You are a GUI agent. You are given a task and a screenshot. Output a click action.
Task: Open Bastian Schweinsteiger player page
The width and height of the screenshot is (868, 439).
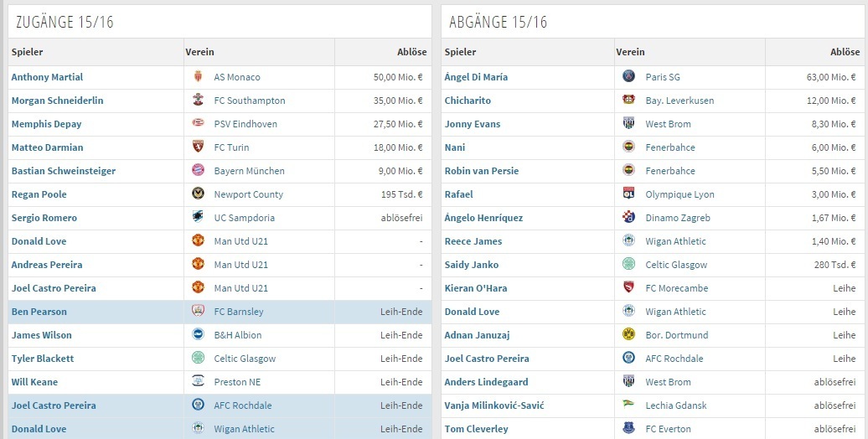(x=64, y=171)
